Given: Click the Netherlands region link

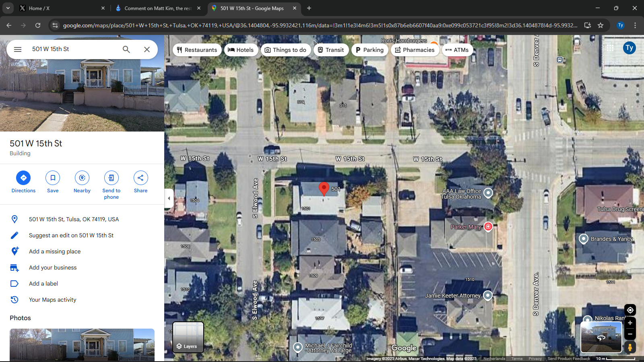Looking at the screenshot, I should [x=494, y=359].
